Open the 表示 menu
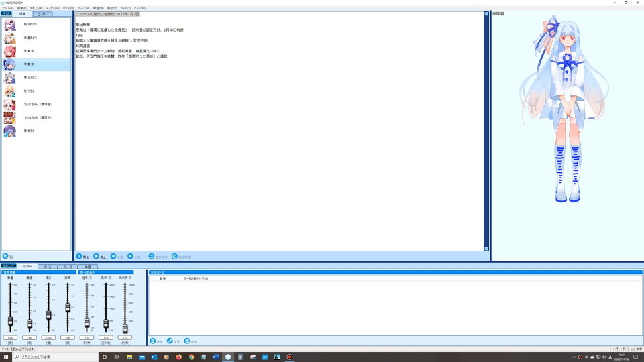644x362 pixels. tap(112, 8)
